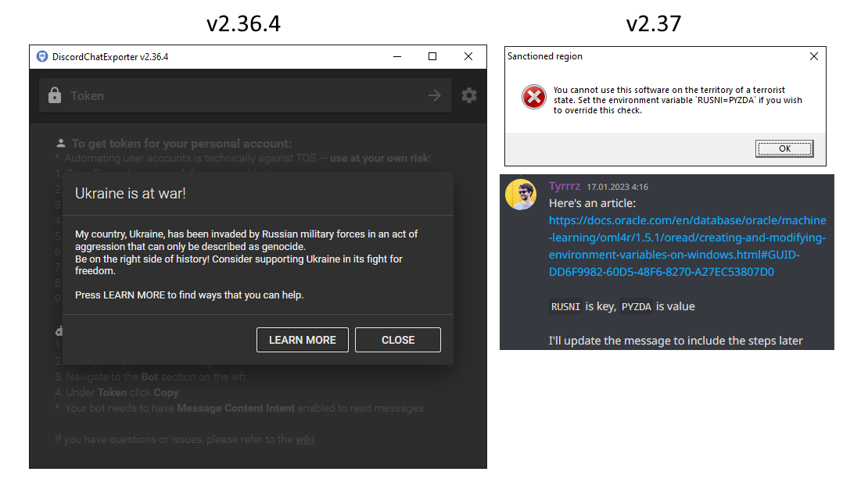Click the Tyrrrz username

click(x=565, y=186)
